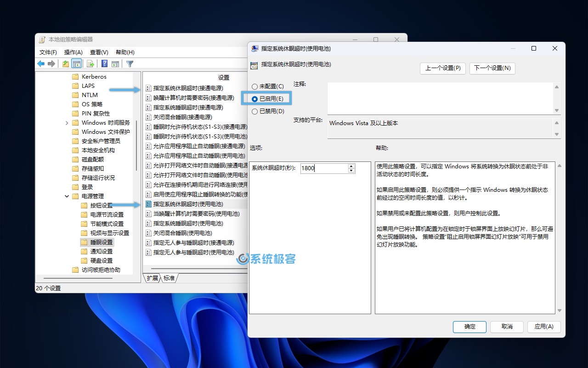Click the folder icon beside 磁盘配额
This screenshot has height=368, width=588.
click(x=76, y=160)
